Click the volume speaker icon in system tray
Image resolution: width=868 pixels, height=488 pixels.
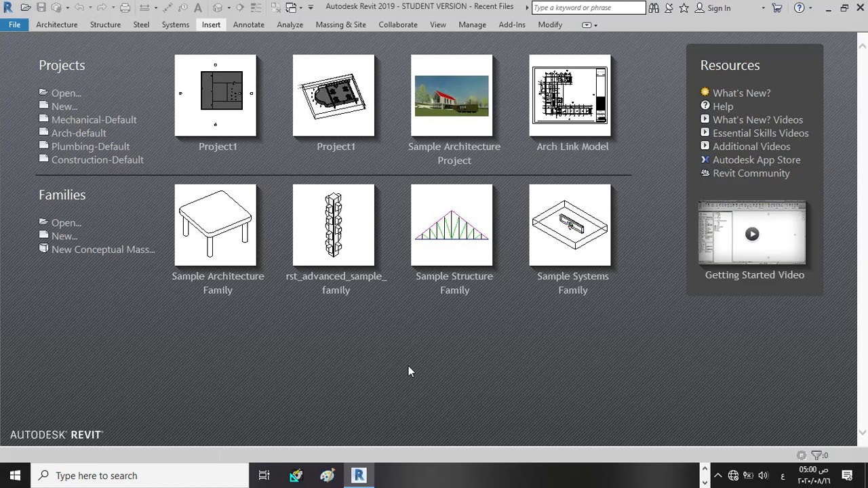pos(763,475)
